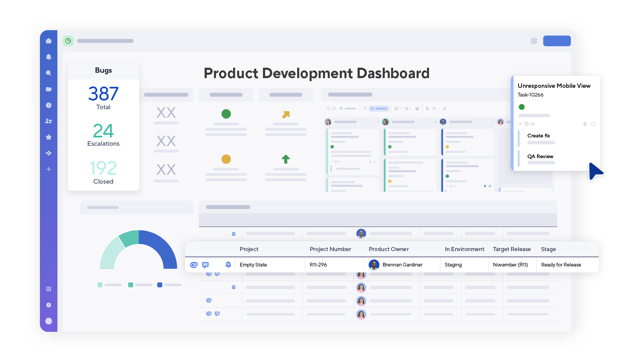Open board settings with the gear icon
The image size is (644, 362).
445,109
